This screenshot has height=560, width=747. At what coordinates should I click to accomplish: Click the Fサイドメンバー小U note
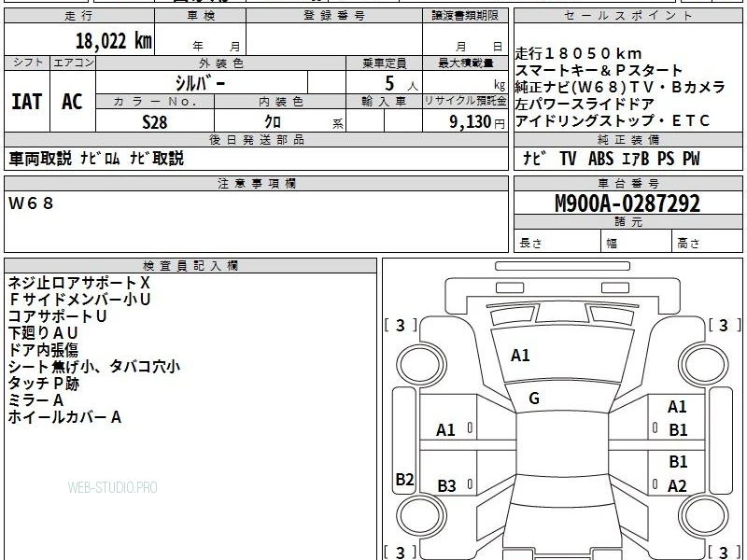tap(79, 300)
